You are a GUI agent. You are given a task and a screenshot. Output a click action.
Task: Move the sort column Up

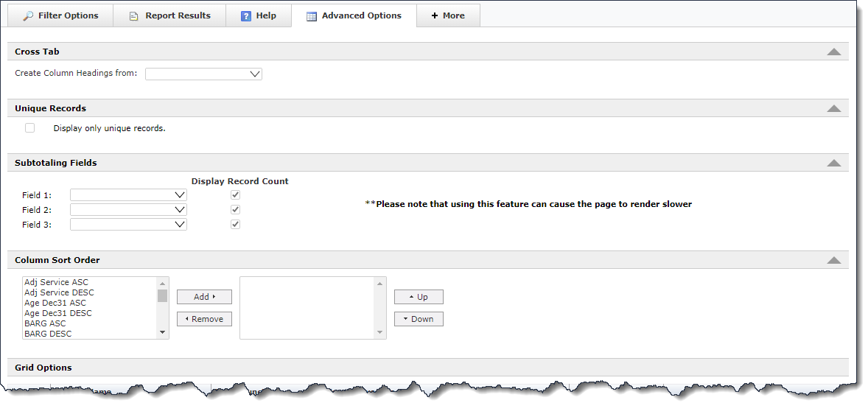(x=418, y=297)
